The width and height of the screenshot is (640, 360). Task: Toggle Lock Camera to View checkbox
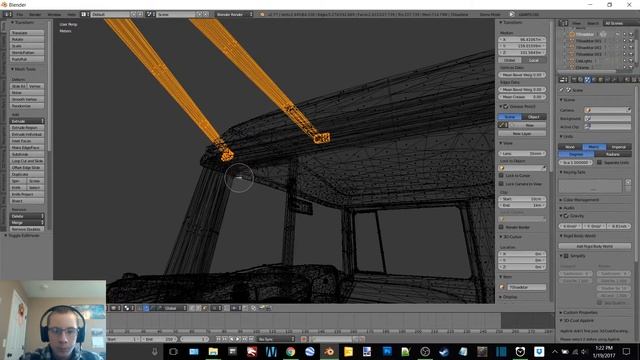coord(501,184)
